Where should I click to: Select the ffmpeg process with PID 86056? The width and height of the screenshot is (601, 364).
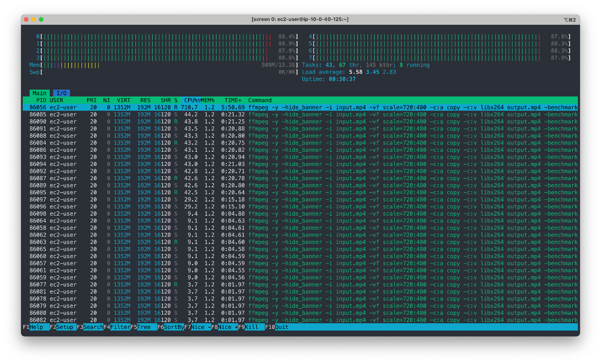pyautogui.click(x=172, y=107)
